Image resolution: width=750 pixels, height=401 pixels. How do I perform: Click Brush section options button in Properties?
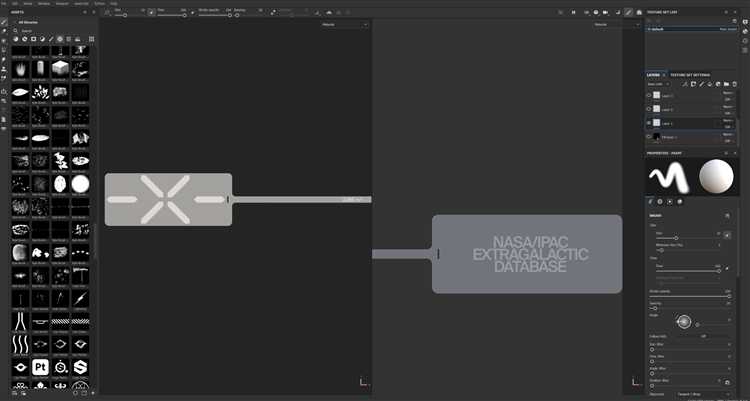pos(728,216)
